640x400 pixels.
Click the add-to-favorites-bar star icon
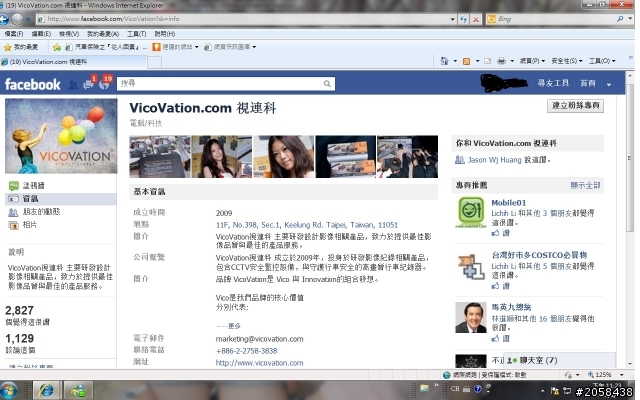point(57,47)
